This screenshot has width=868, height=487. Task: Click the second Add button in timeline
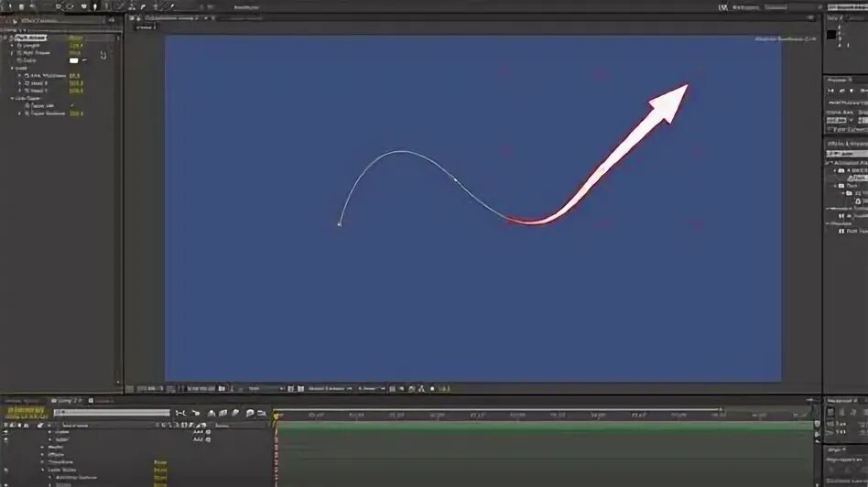point(201,439)
